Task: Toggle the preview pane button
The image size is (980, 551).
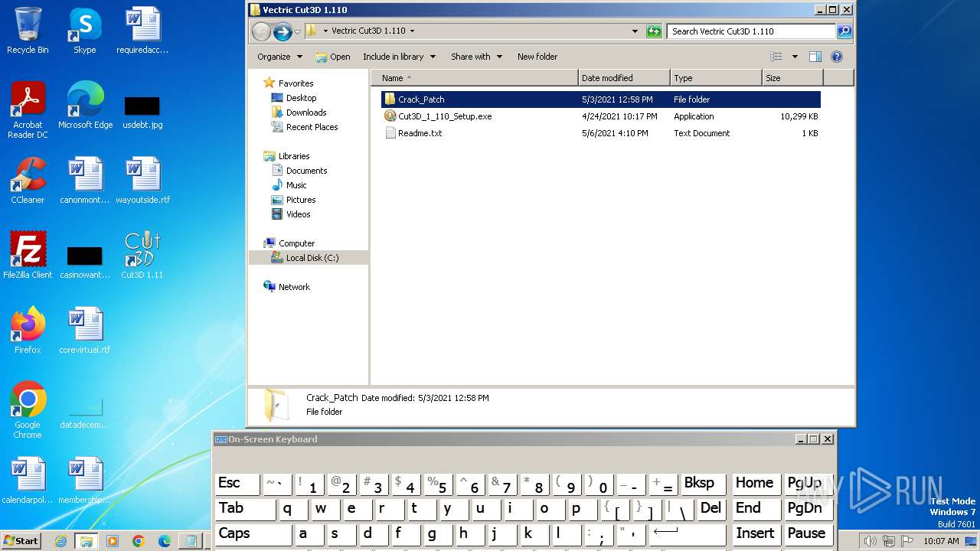Action: pyautogui.click(x=815, y=57)
